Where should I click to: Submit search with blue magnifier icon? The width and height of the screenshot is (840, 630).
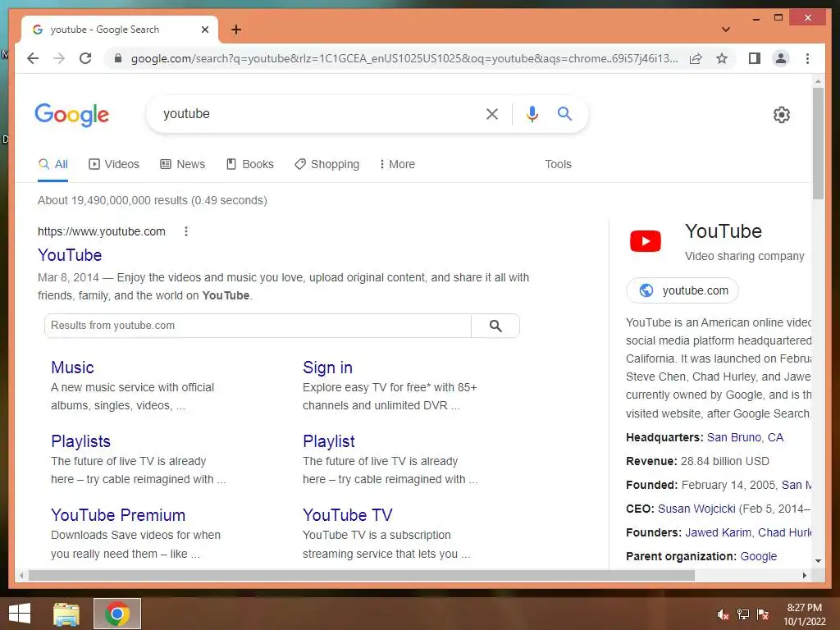pyautogui.click(x=564, y=113)
